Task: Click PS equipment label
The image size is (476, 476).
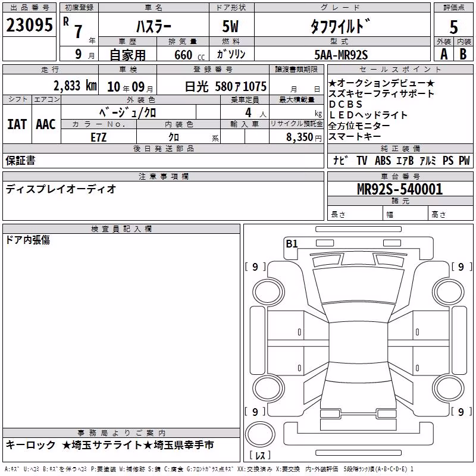Action: pyautogui.click(x=448, y=160)
